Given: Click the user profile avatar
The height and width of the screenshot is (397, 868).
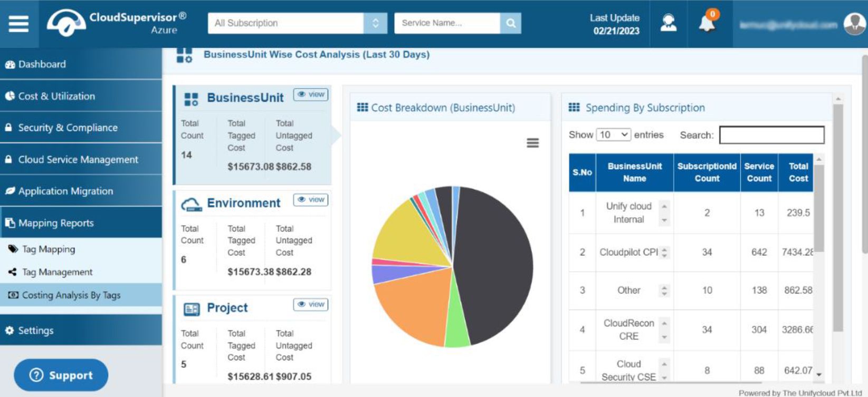Looking at the screenshot, I should click(x=854, y=24).
